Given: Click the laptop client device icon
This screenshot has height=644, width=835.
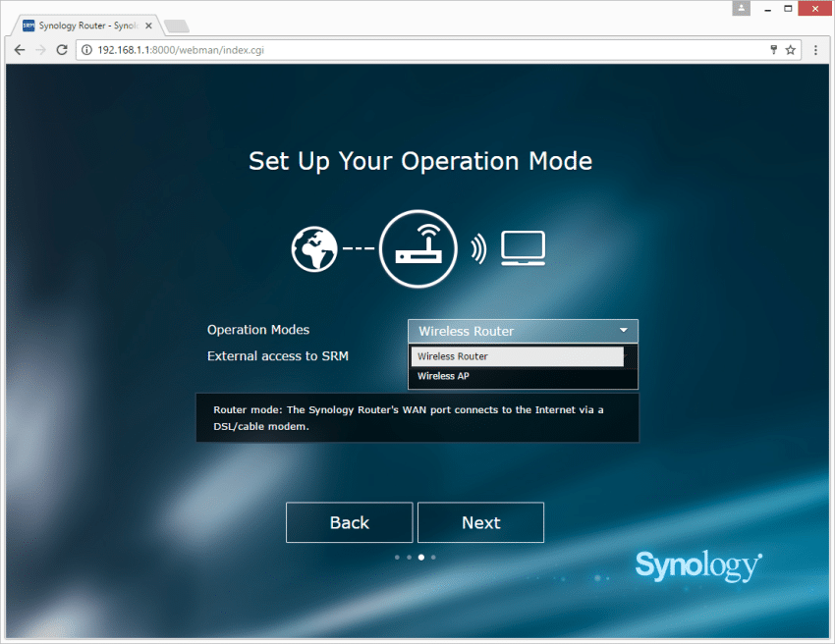Looking at the screenshot, I should point(523,248).
